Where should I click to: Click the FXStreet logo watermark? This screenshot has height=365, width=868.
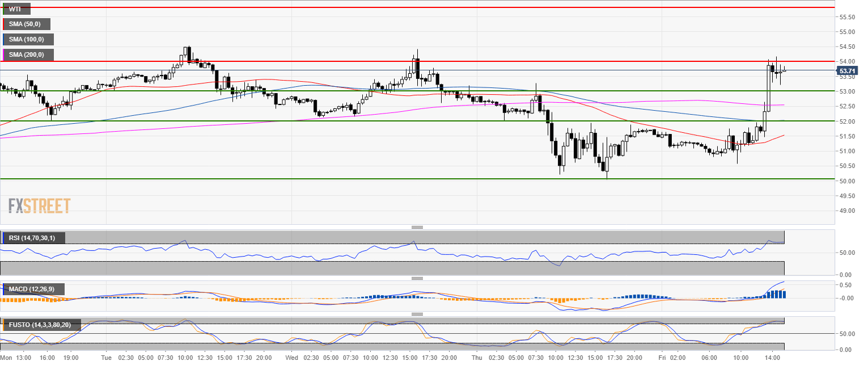(x=40, y=205)
